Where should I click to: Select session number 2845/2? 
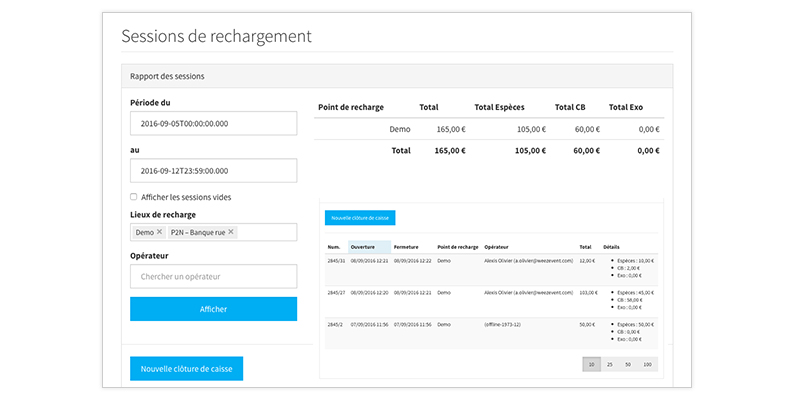[x=335, y=324]
